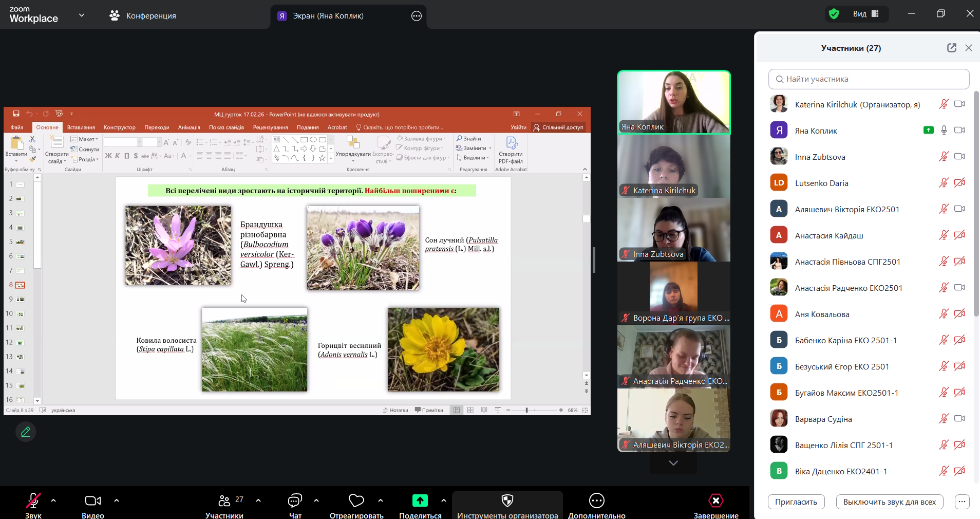
Task: Click the Share screen green icon
Action: [420, 501]
